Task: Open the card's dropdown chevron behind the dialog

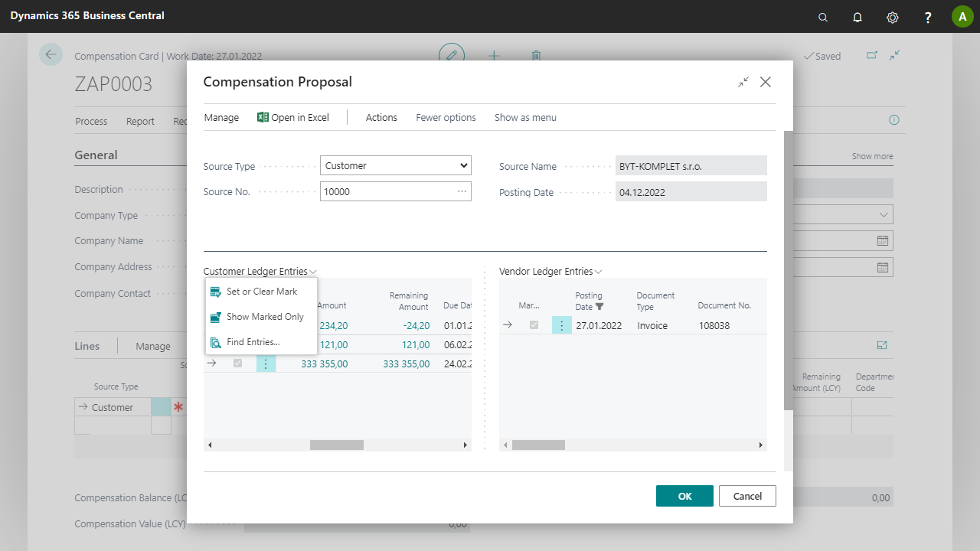Action: 884,215
